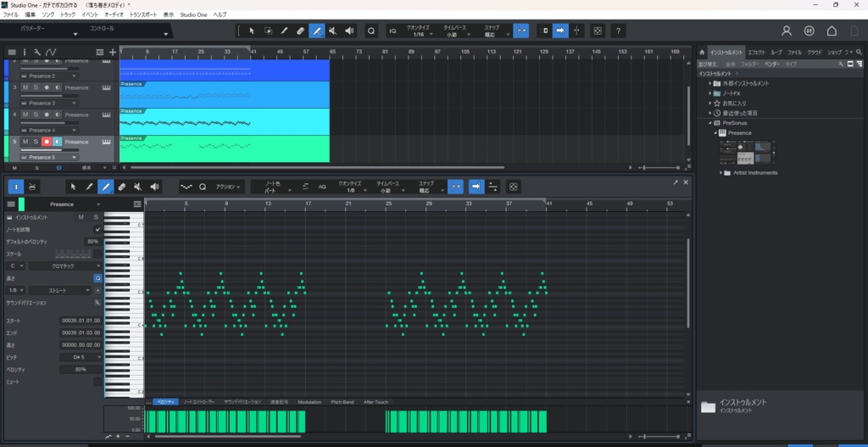The image size is (868, 447).
Task: Open the Quantize 1/8 dropdown in editor toolbar
Action: pyautogui.click(x=351, y=187)
